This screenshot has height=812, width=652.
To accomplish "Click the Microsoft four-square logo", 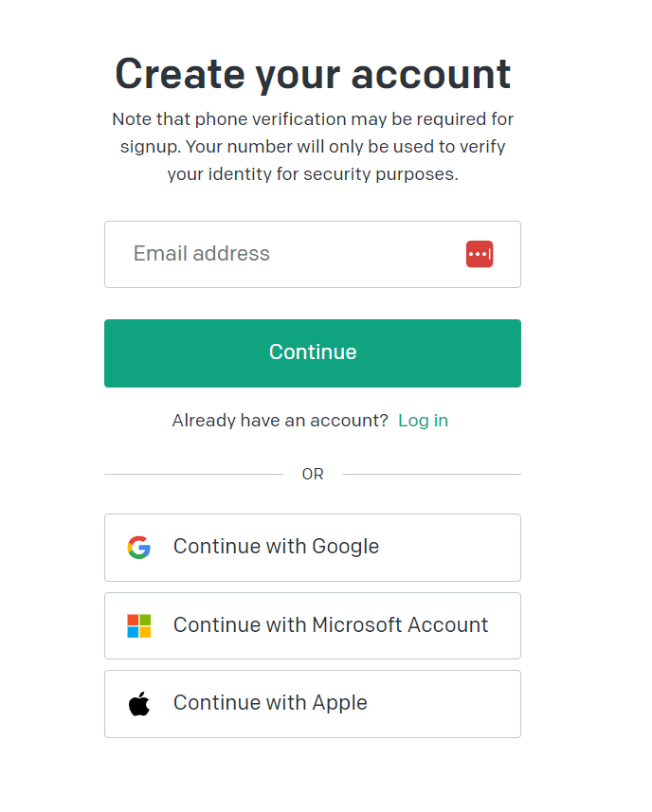I will pos(138,625).
